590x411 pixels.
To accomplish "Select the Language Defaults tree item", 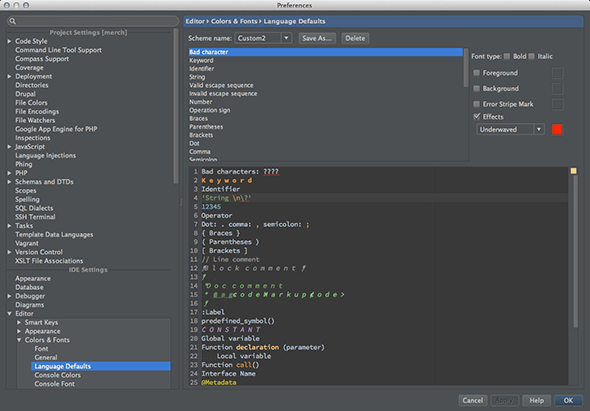I will (x=101, y=366).
